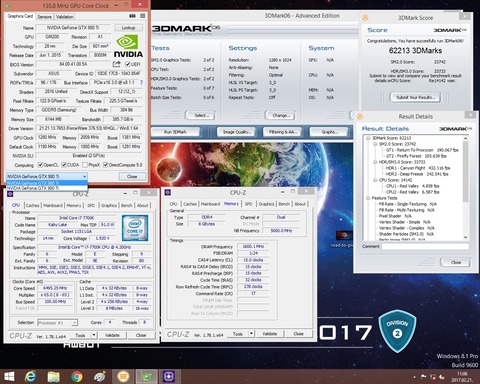The image size is (480, 384).
Task: Open Bench tab in left CPU-Z window
Action: (x=126, y=205)
